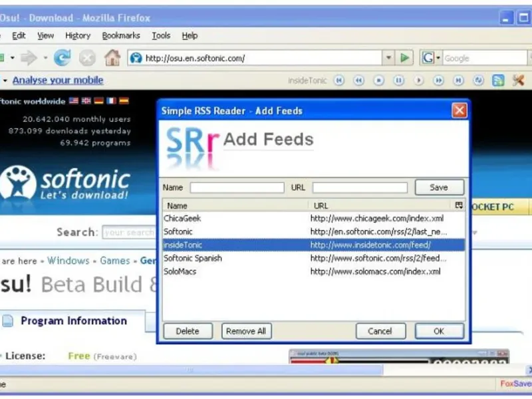
Task: Click the rewind button in the RSS toolbar
Action: pos(358,80)
